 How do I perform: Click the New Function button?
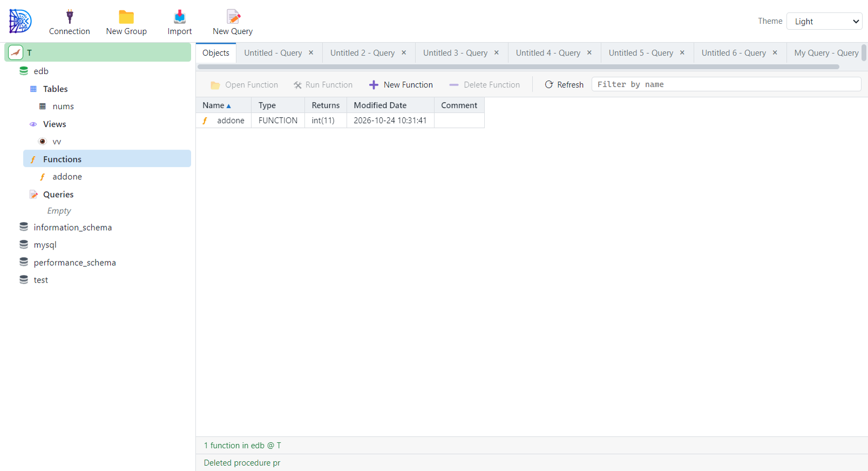401,85
